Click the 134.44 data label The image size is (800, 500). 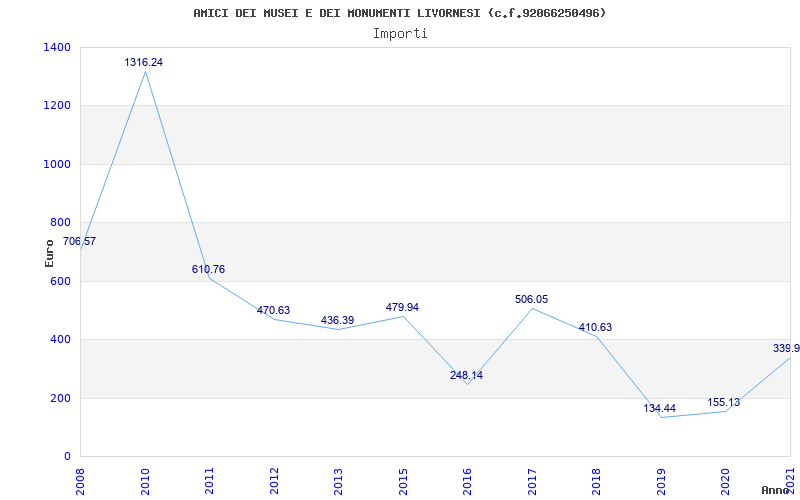(x=659, y=408)
